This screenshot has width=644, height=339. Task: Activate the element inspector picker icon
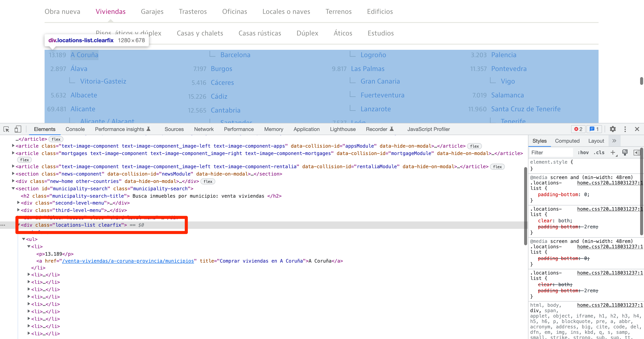pyautogui.click(x=6, y=129)
